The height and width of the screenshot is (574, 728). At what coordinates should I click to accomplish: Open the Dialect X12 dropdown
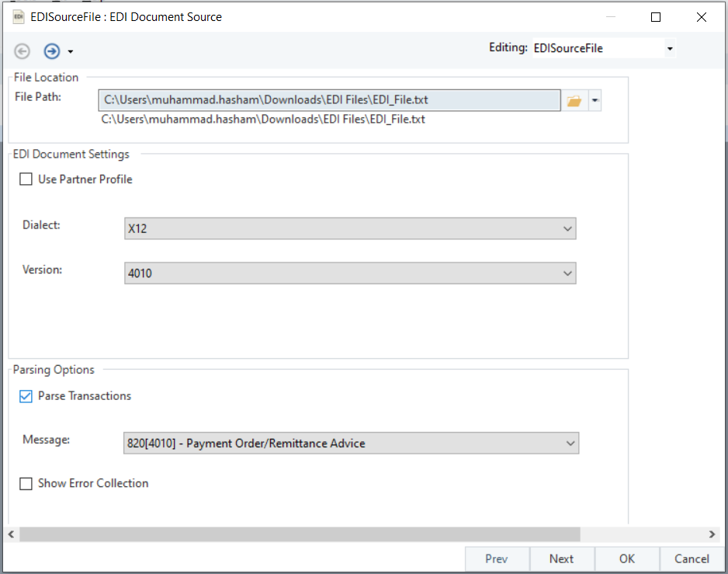click(349, 228)
